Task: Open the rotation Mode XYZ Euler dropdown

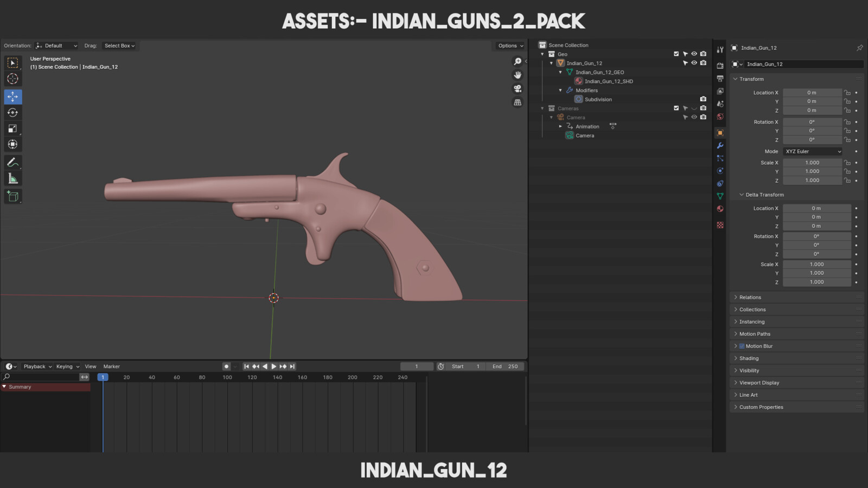Action: (x=813, y=151)
